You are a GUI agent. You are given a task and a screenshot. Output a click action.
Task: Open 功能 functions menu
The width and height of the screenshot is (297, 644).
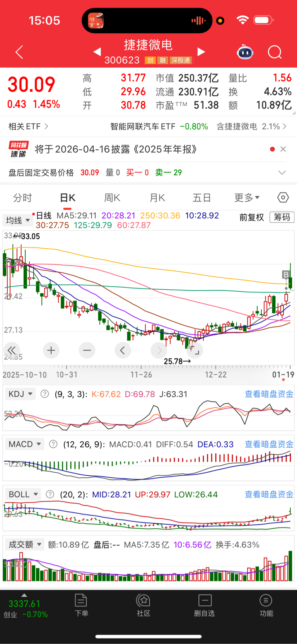[266, 605]
